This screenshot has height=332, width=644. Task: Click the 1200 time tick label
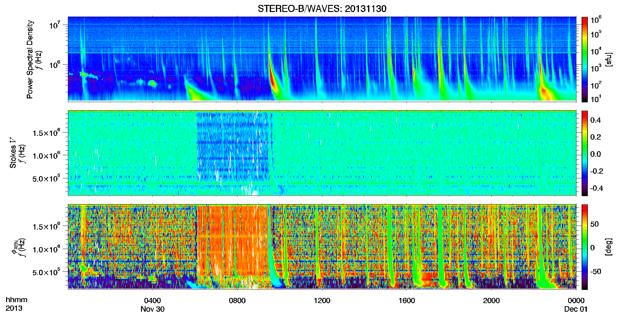(322, 300)
